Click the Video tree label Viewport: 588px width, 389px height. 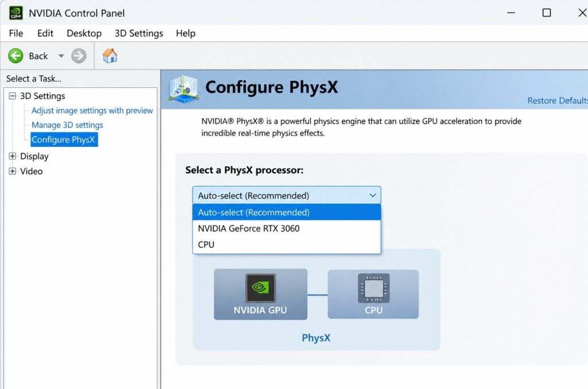point(32,172)
